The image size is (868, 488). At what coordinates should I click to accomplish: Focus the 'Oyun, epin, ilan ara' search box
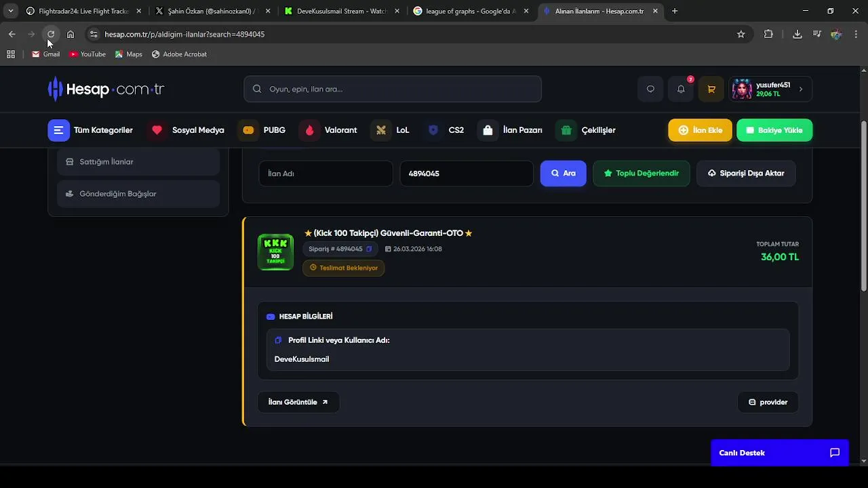coord(393,89)
